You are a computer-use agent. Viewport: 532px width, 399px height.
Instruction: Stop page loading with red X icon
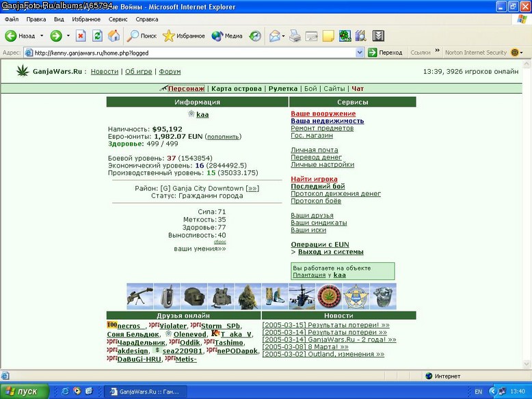(81, 36)
